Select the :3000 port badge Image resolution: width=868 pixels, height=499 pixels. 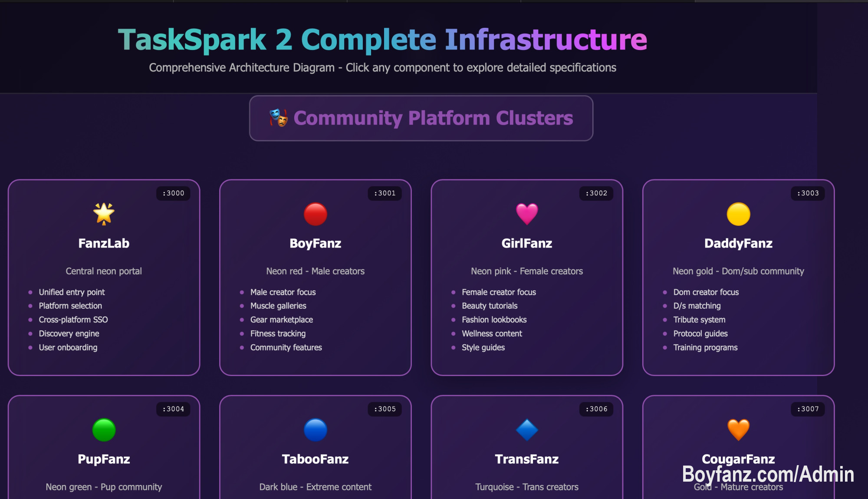click(173, 193)
